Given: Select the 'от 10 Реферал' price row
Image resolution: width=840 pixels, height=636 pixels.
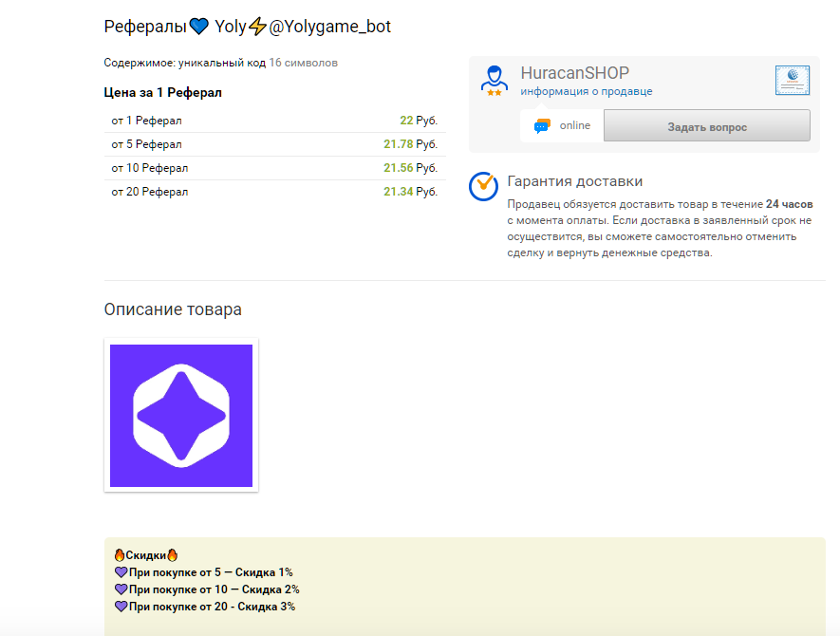Looking at the screenshot, I should (275, 168).
